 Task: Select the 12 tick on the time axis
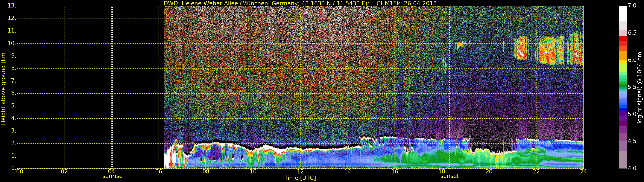click(300, 172)
